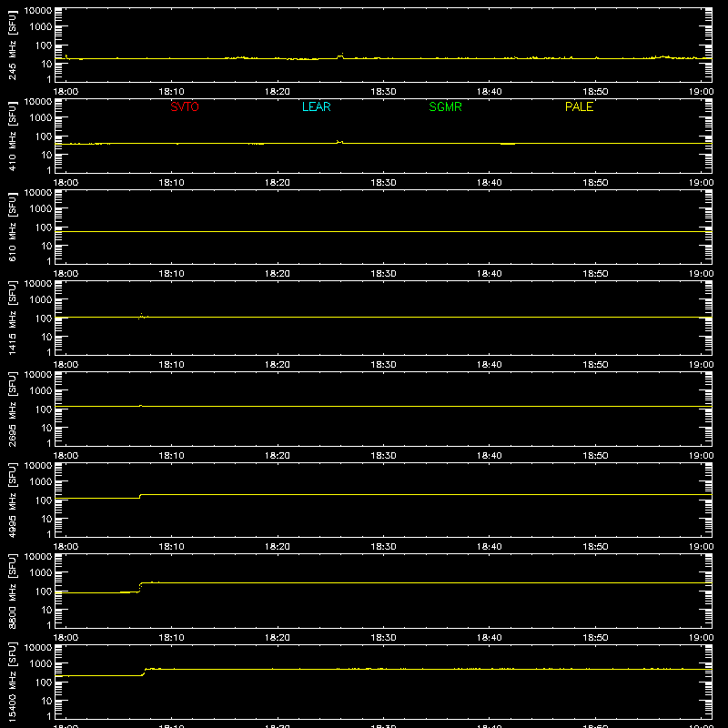Screen dimensions: 728x728
Task: Select the 8800 MHz [SFU] axis label
Action: 13,591
